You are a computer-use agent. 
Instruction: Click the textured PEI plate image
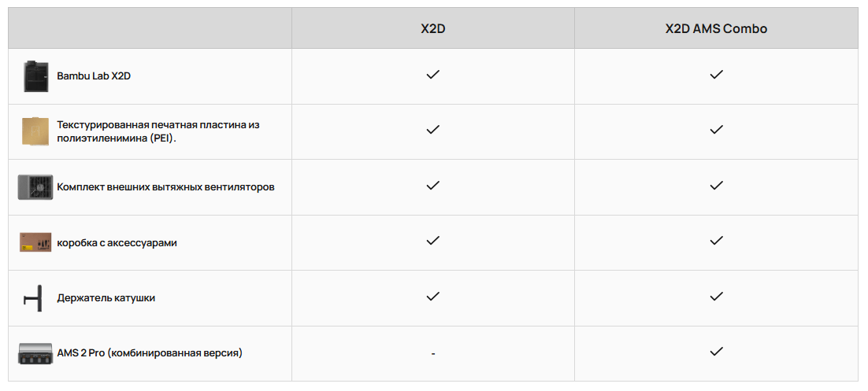[35, 131]
